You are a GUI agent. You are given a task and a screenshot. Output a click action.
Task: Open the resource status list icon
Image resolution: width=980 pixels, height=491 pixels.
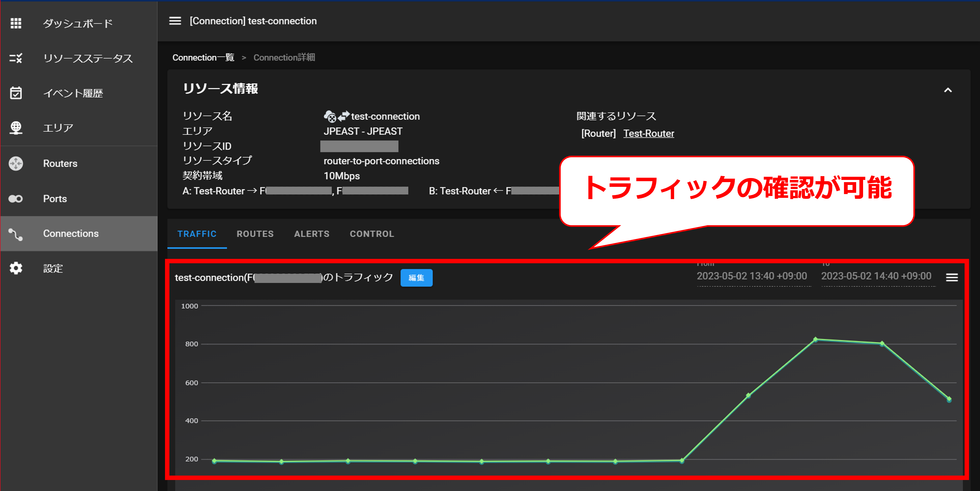[16, 58]
